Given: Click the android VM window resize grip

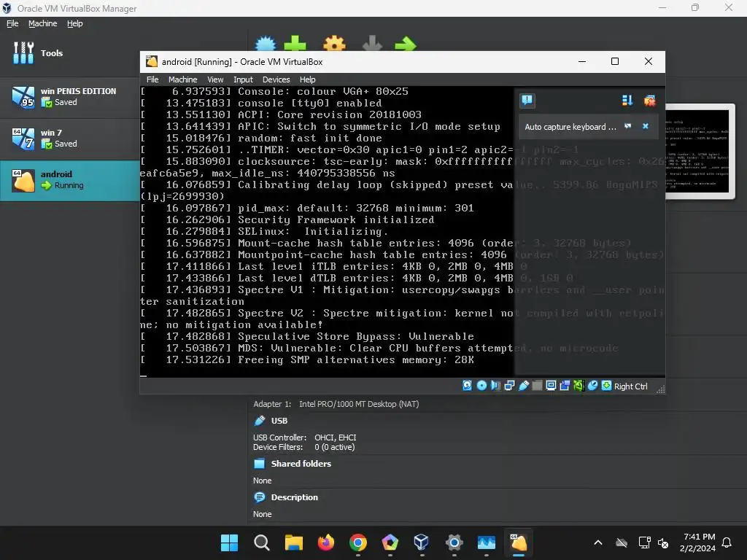Looking at the screenshot, I should click(660, 389).
